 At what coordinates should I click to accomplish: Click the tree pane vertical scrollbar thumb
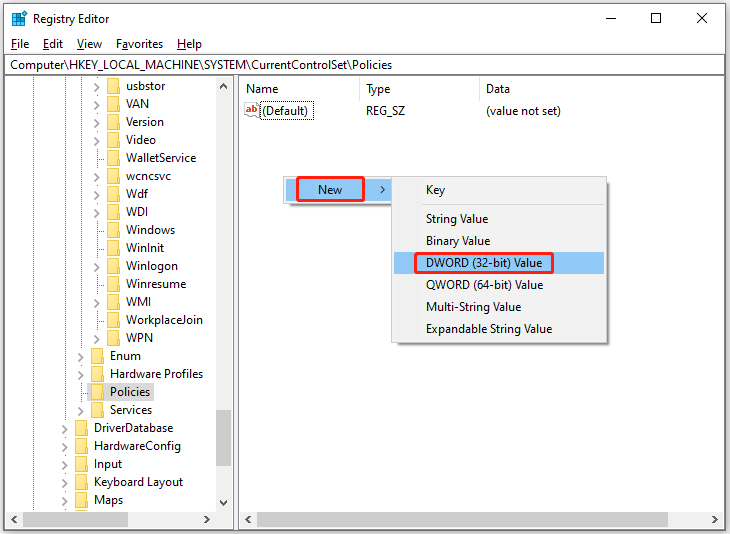223,438
